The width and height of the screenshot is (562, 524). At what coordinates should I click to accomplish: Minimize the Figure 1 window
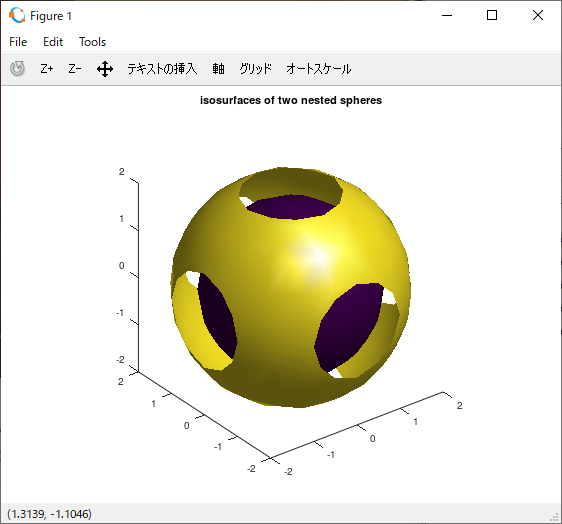[447, 15]
